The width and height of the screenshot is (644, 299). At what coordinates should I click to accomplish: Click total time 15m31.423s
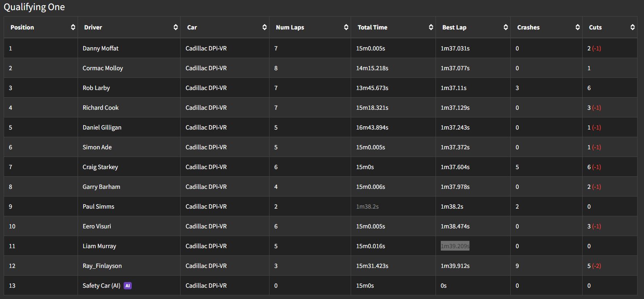[x=372, y=266]
